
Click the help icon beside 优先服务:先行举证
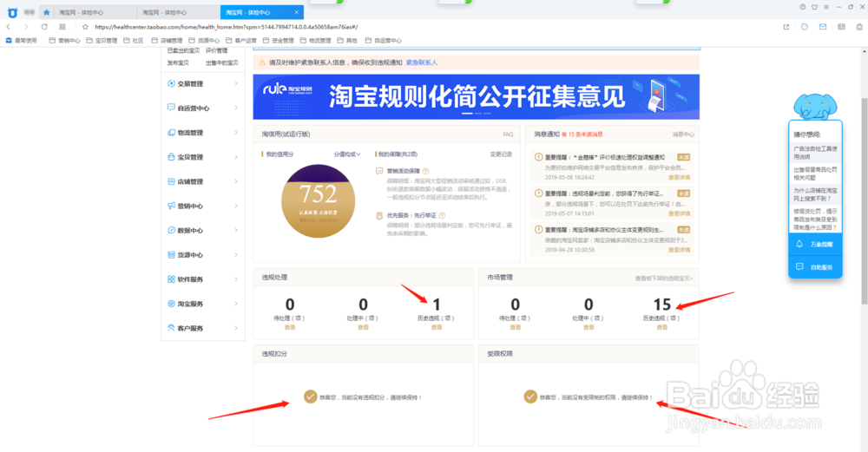click(x=442, y=215)
